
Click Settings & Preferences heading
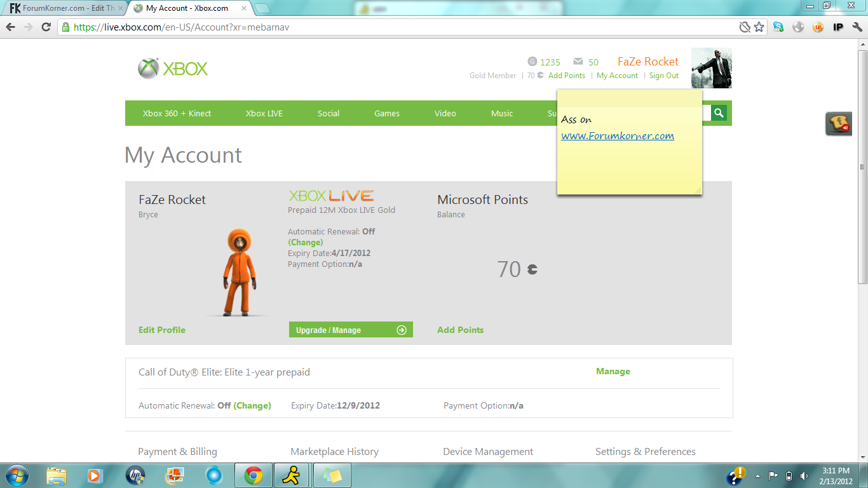tap(646, 452)
